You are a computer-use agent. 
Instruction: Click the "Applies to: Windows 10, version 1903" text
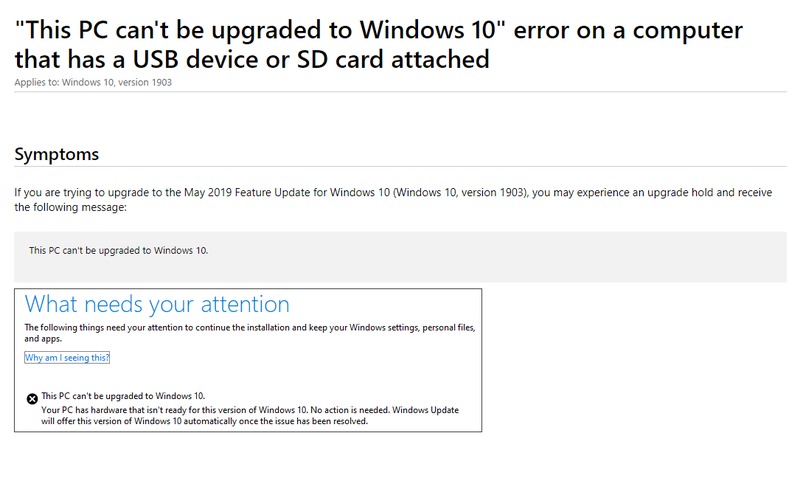pyautogui.click(x=93, y=82)
